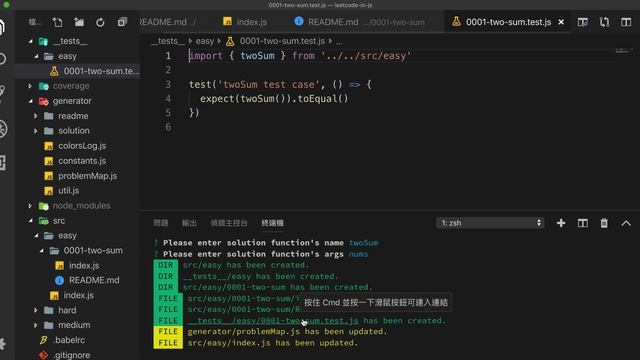
Task: Click the breadcrumb ellipsis segment
Action: pos(339,41)
